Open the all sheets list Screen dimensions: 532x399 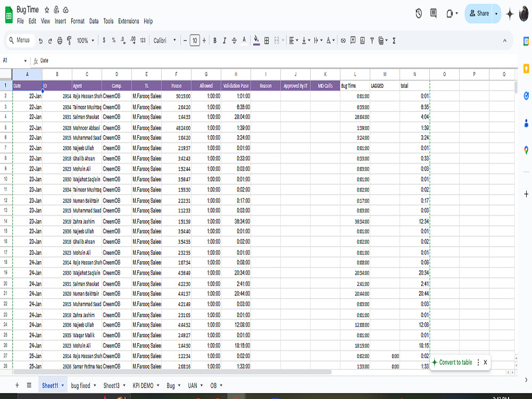pyautogui.click(x=29, y=385)
